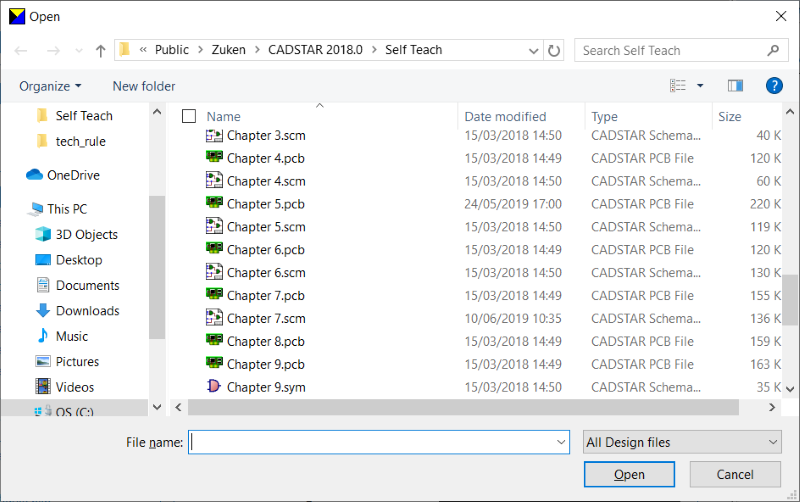Click the Chapter 8.pcb board icon
Screen dimensions: 800x502
point(214,340)
